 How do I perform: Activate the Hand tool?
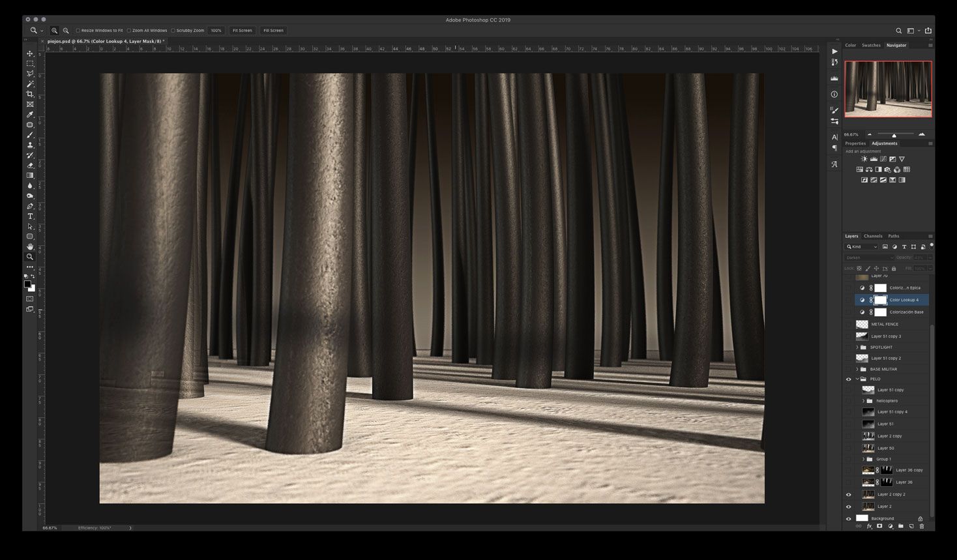[x=30, y=247]
